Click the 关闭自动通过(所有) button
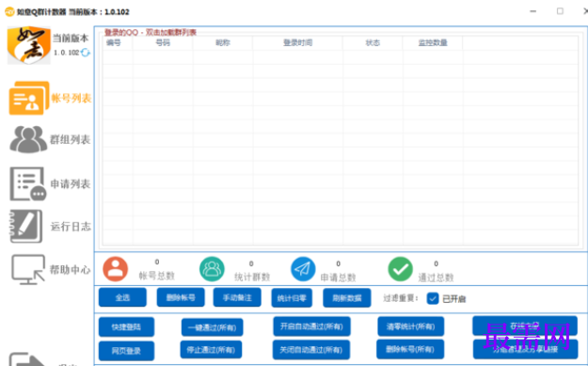The height and width of the screenshot is (366, 588). click(x=310, y=350)
